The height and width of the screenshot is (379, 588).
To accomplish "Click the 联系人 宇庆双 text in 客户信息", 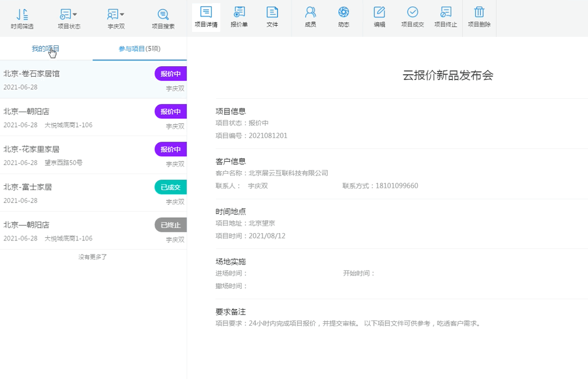I will pos(241,186).
